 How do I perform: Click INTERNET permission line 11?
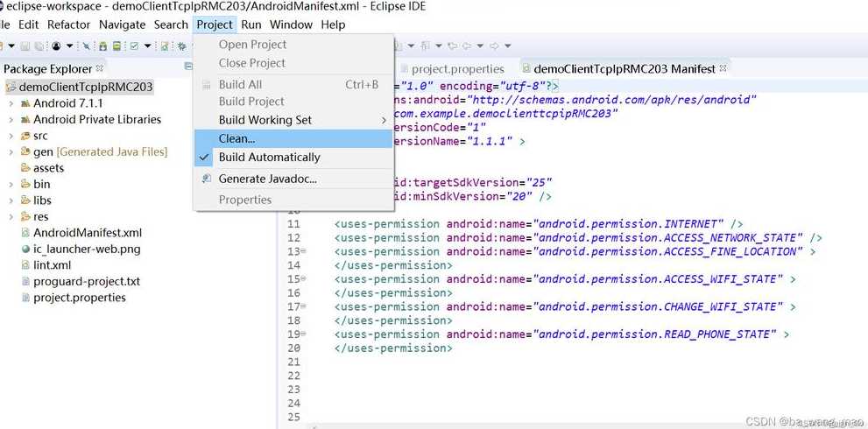[x=539, y=223]
